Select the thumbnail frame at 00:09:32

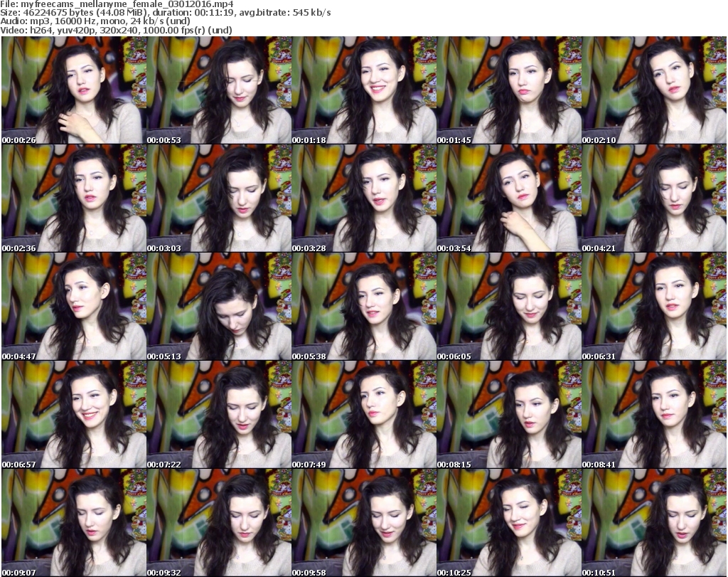tap(219, 523)
